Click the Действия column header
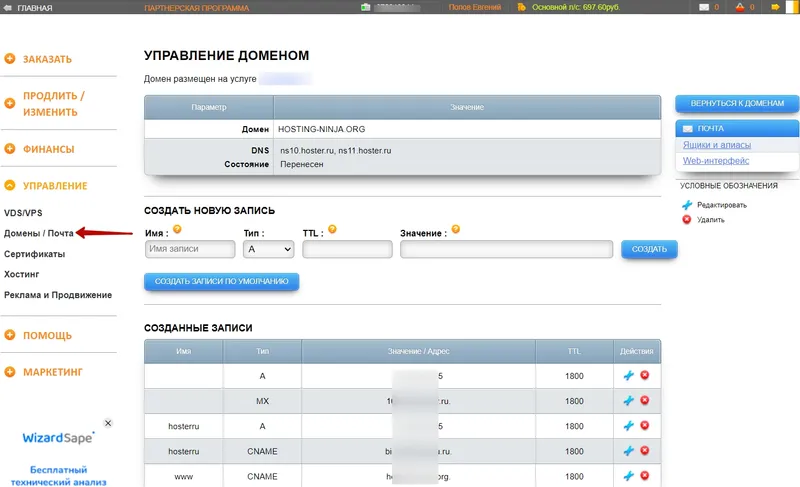This screenshot has width=800, height=487. click(637, 351)
